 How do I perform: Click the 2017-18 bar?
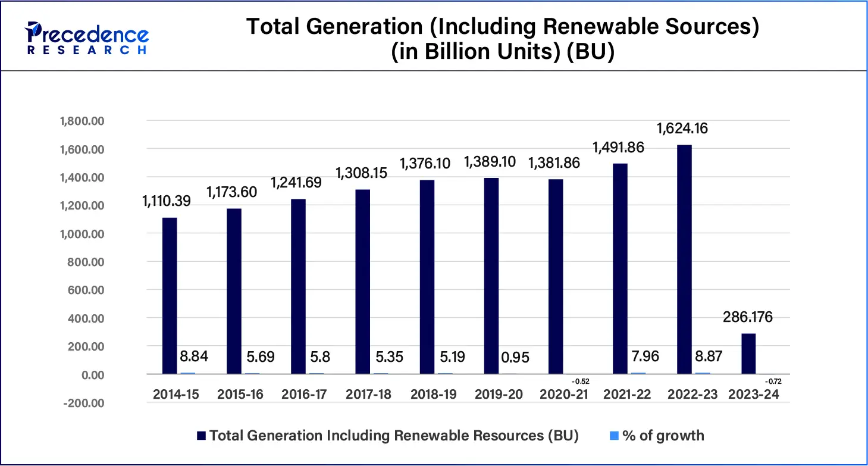[362, 282]
